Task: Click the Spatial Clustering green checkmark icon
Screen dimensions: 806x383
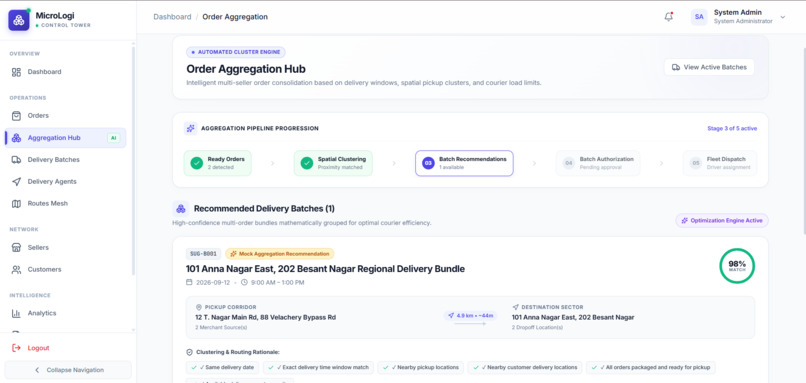Action: (307, 163)
